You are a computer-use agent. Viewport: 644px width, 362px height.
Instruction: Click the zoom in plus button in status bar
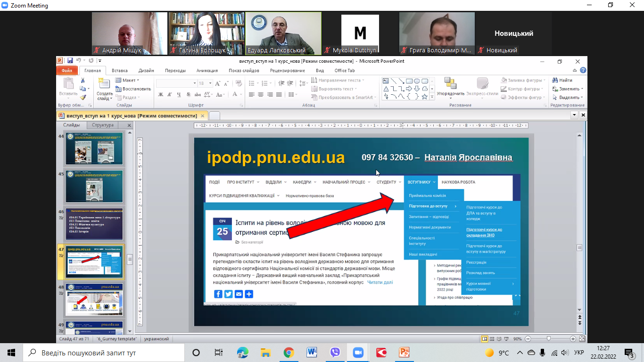(573, 339)
